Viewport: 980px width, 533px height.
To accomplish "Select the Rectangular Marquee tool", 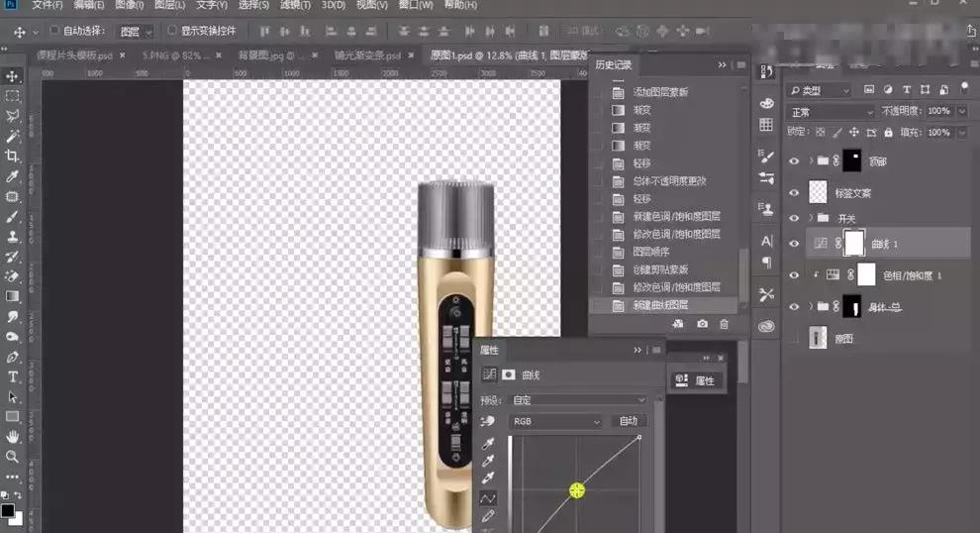I will 12,96.
